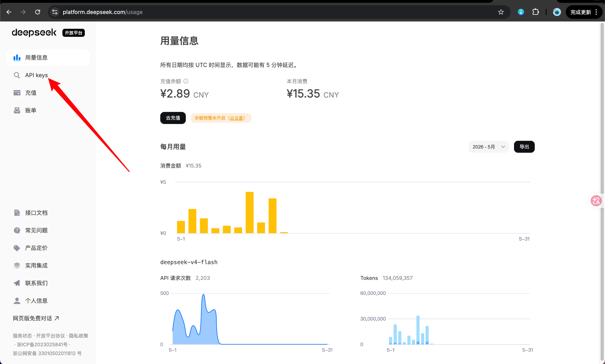Open 实用集成 in the sidebar
Screen dimensions: 605x364
coord(48,265)
